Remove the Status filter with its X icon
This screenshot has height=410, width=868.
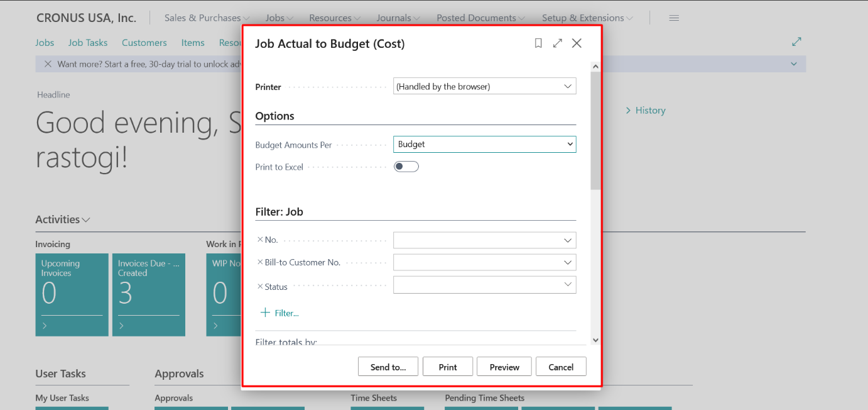pos(261,286)
